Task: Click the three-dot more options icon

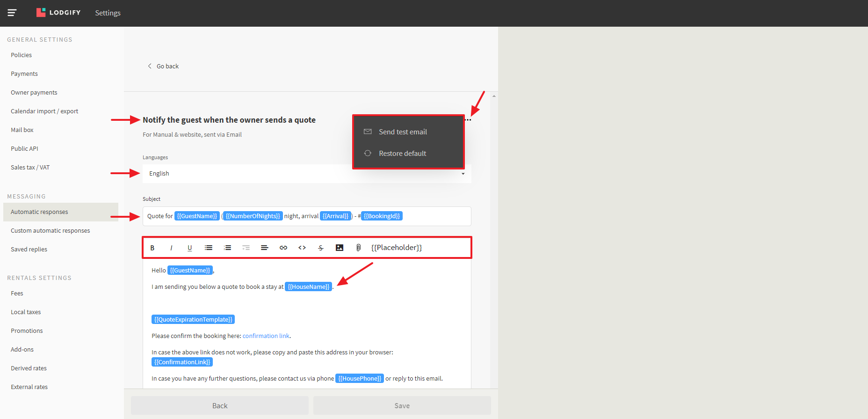Action: [x=468, y=120]
